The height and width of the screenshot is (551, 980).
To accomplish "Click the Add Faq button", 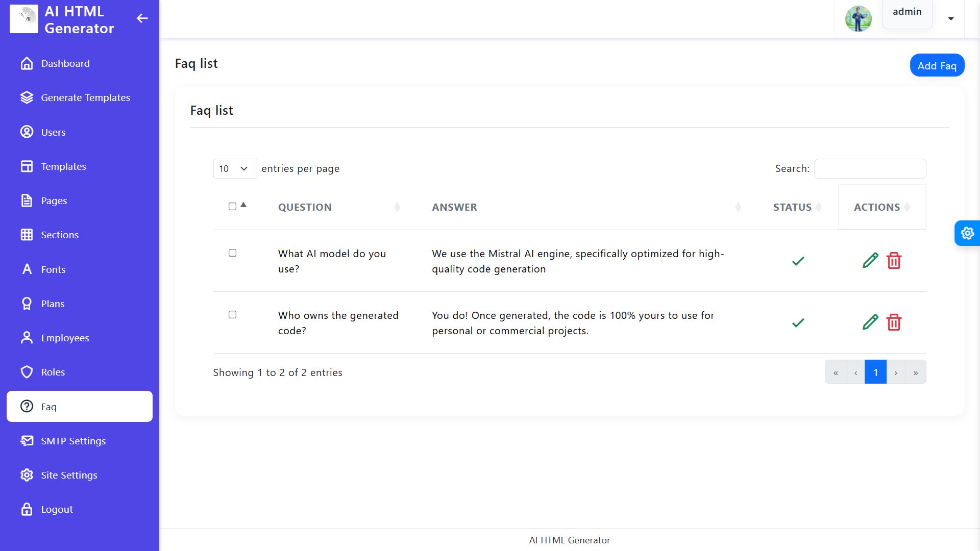I will click(937, 65).
